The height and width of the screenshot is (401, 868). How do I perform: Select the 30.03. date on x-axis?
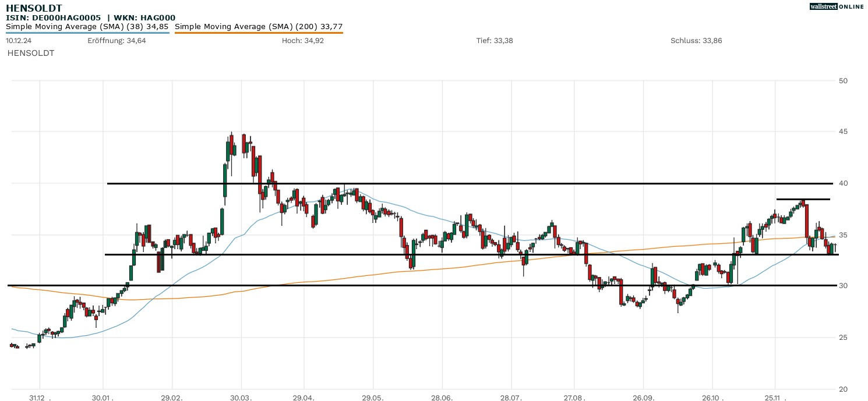point(241,398)
